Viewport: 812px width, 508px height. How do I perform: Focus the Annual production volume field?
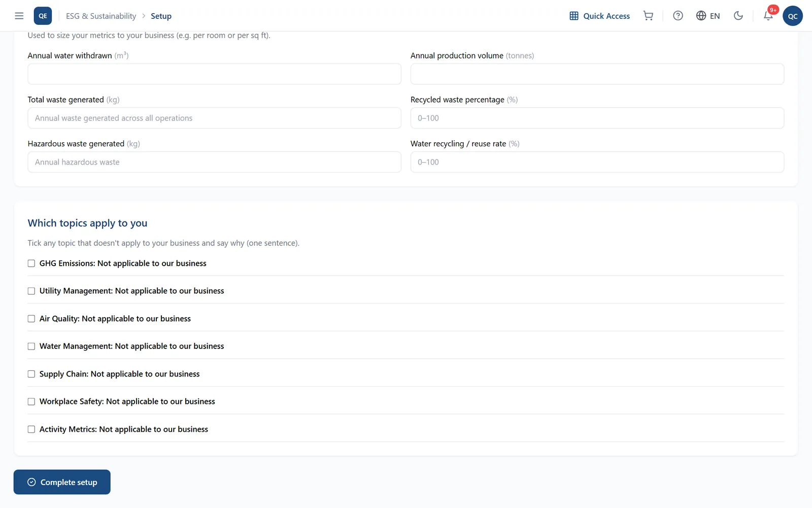pyautogui.click(x=597, y=74)
